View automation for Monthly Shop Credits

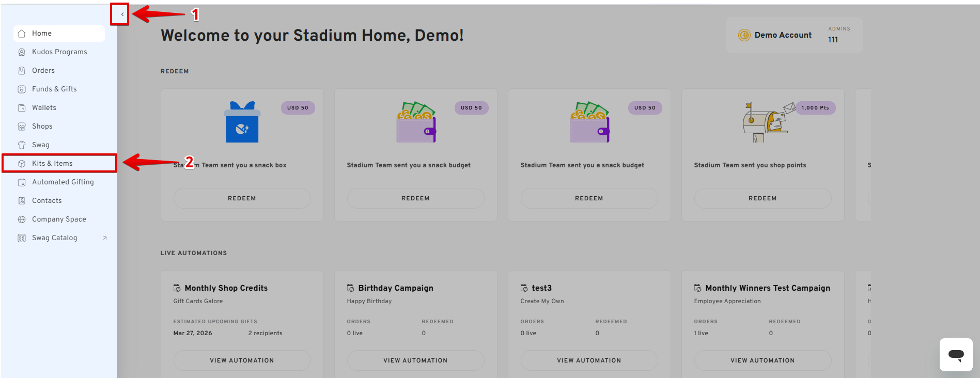pos(242,360)
